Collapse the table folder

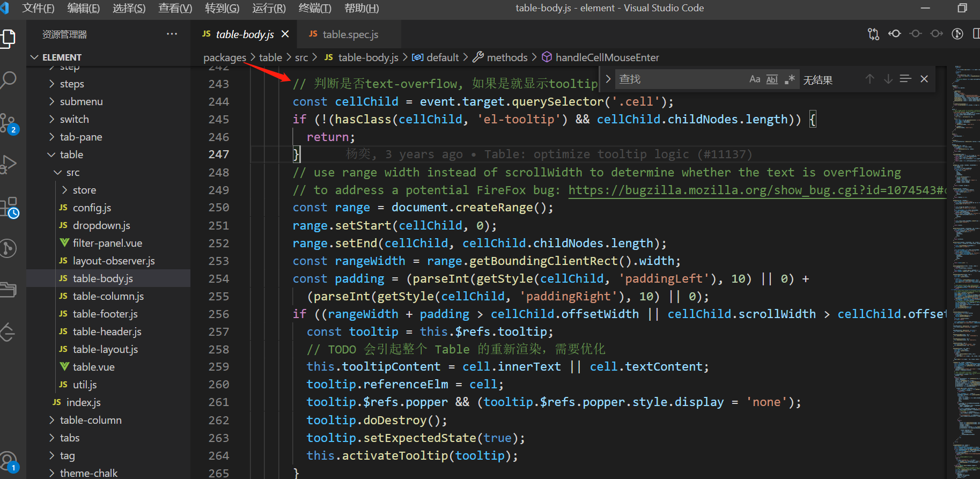tap(108, 154)
